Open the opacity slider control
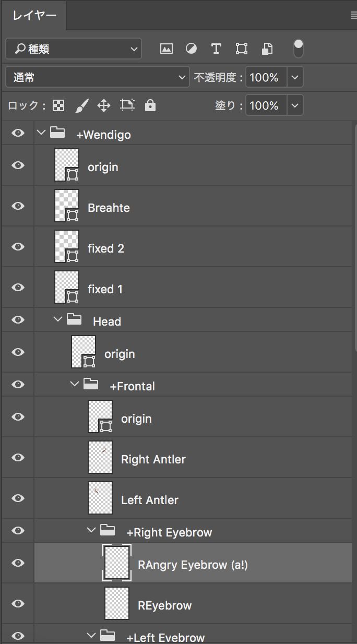Viewport: 357px width, 644px height. (294, 77)
